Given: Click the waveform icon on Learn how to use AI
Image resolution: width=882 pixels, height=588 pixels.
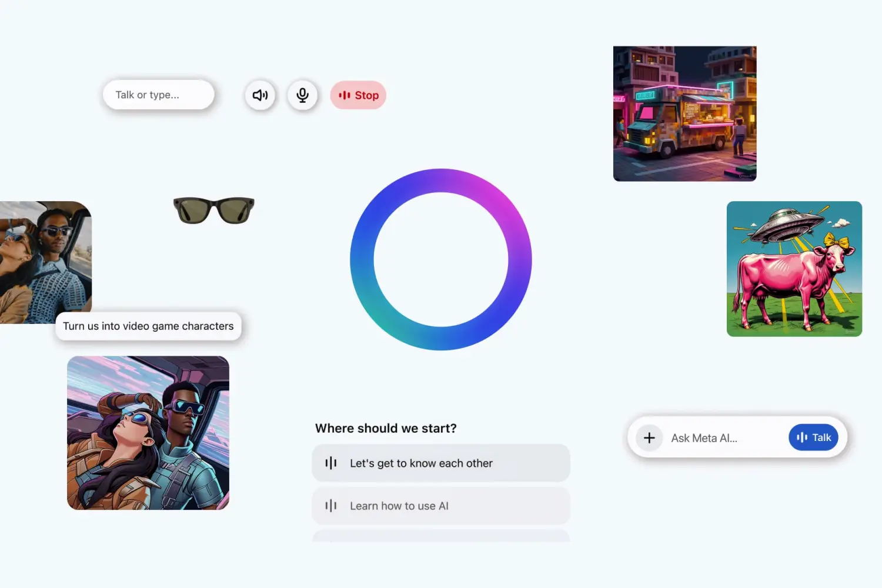Looking at the screenshot, I should click(x=331, y=505).
